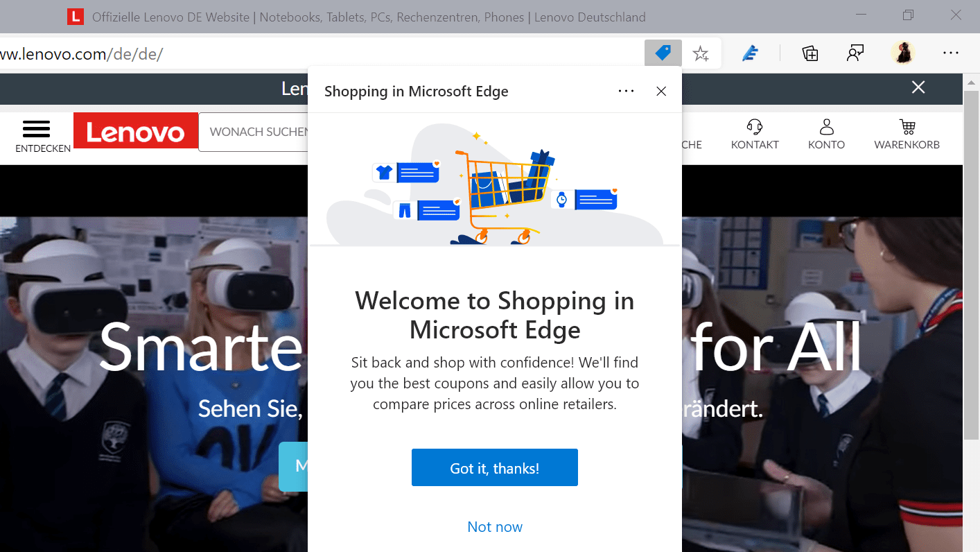Click the browser profile avatar

click(902, 53)
